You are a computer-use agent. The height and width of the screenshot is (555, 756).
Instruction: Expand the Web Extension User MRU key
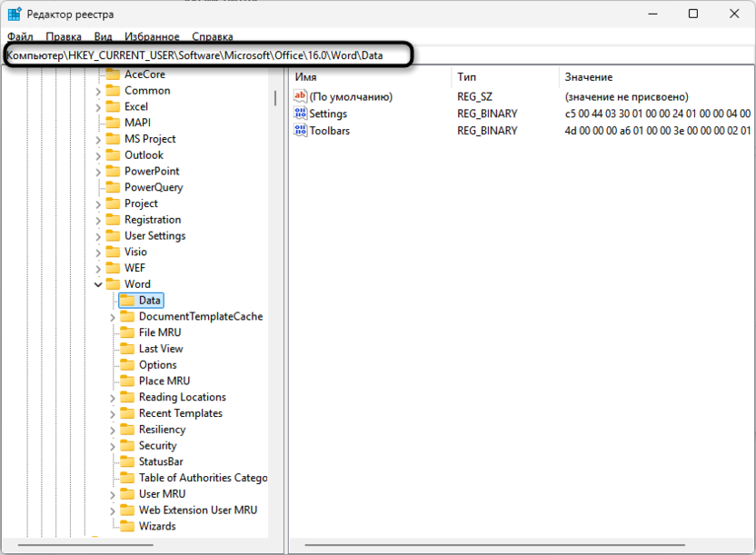[113, 510]
